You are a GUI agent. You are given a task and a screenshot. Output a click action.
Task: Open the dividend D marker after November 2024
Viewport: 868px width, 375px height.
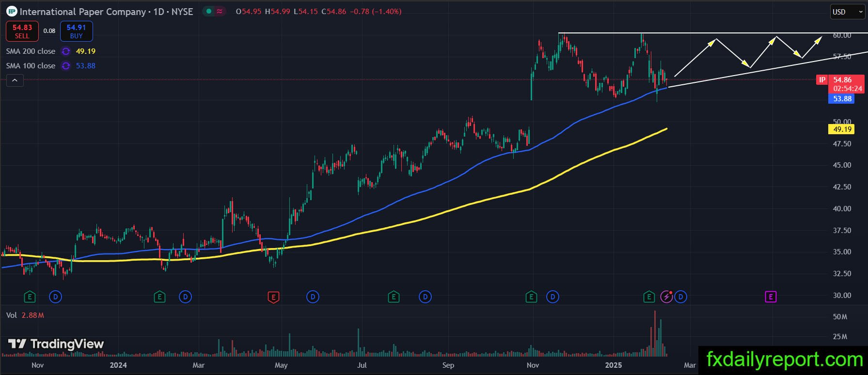pos(552,297)
